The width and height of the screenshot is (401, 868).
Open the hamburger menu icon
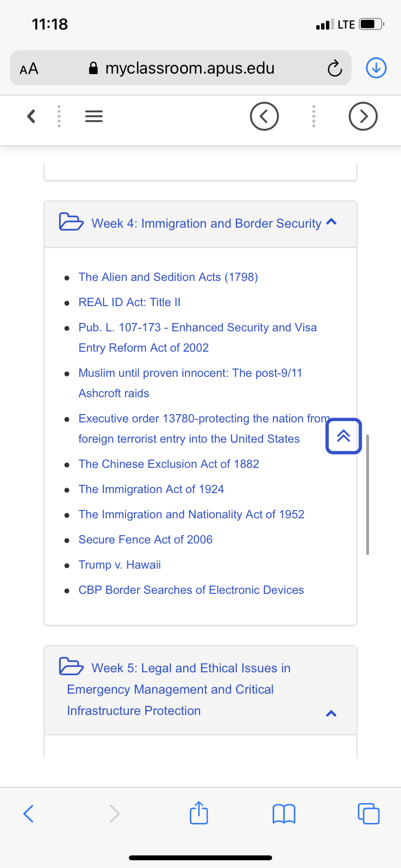(94, 116)
